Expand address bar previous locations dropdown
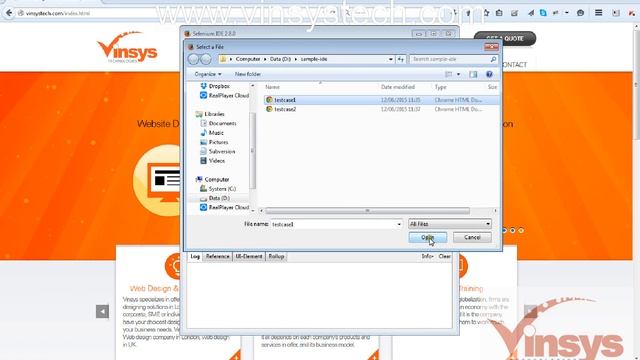Screen dimensions: 640x360 391,59
